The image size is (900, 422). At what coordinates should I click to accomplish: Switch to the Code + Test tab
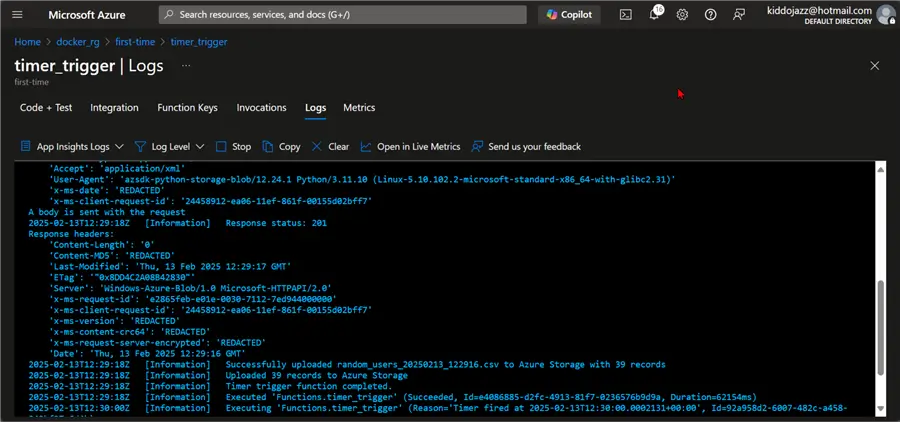(x=46, y=107)
